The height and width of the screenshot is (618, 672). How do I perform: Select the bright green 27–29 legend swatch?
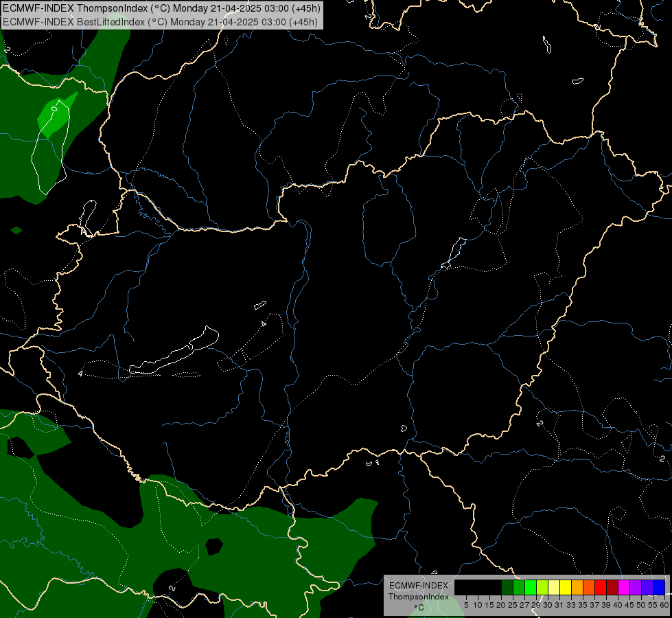[x=531, y=587]
